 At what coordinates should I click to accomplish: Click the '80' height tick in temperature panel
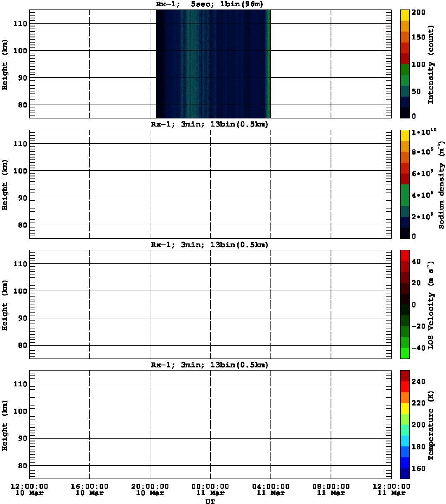coord(22,465)
